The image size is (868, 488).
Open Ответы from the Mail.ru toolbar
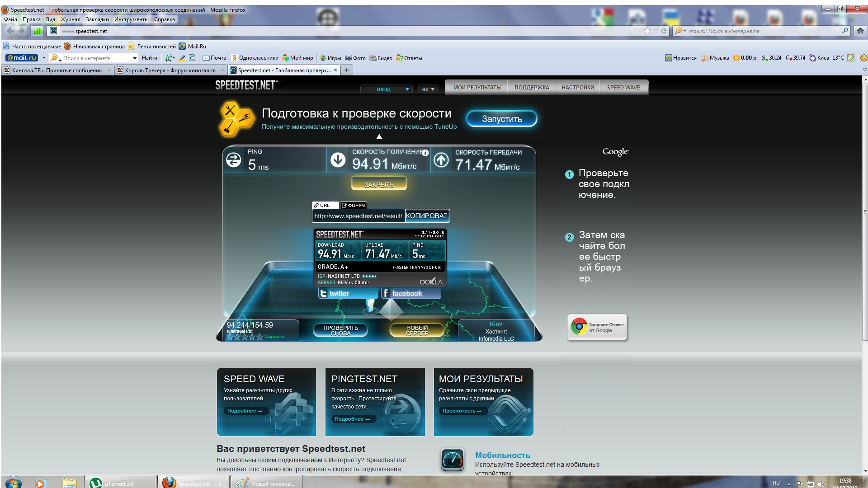[x=409, y=58]
